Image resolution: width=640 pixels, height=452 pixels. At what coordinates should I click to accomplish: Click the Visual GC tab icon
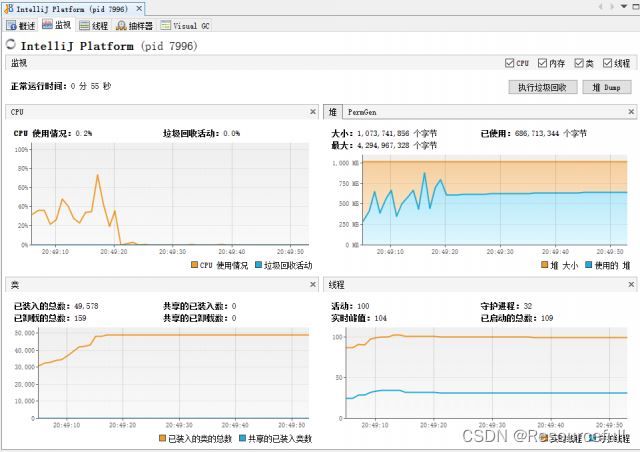(x=165, y=25)
